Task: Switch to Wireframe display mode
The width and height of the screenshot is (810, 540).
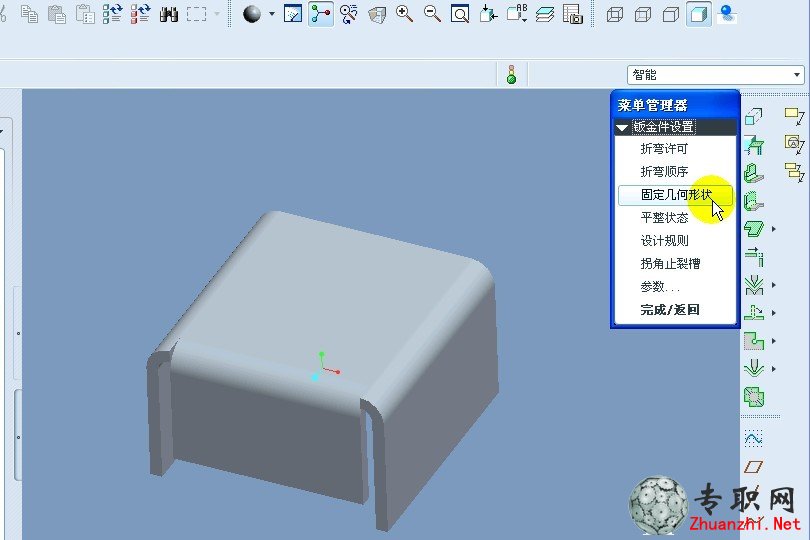Action: (x=615, y=14)
